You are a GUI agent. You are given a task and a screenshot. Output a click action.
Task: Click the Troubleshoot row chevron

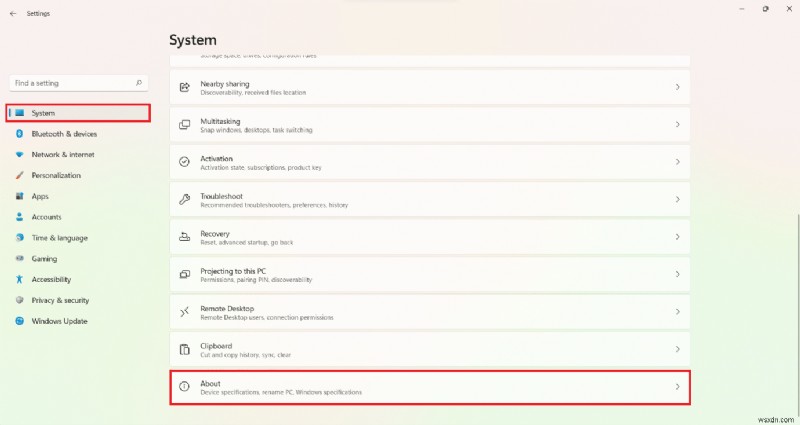point(678,199)
